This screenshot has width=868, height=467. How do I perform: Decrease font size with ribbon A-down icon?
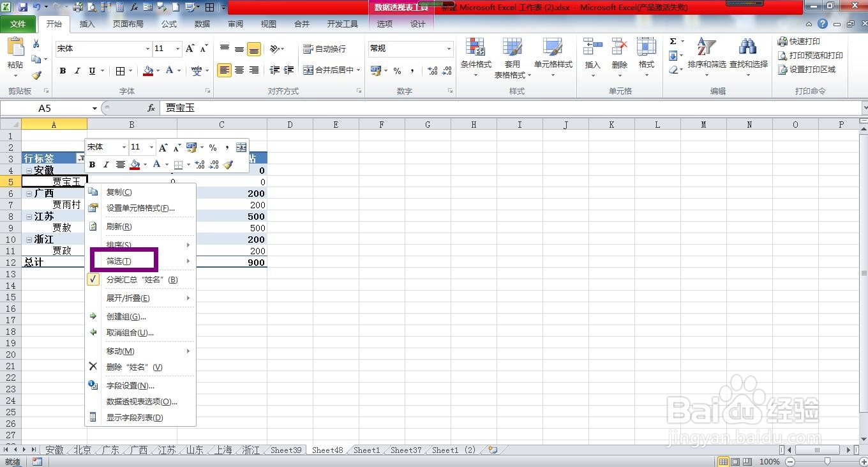[204, 49]
